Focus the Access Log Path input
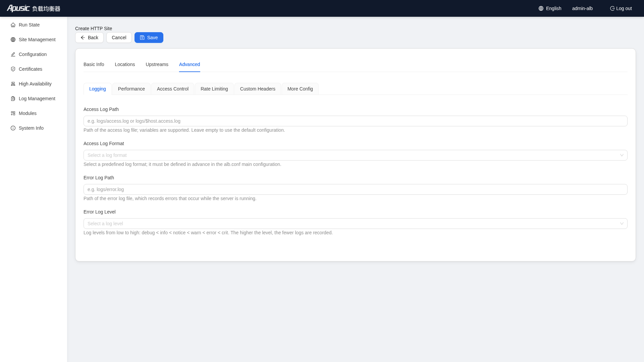 click(x=355, y=121)
